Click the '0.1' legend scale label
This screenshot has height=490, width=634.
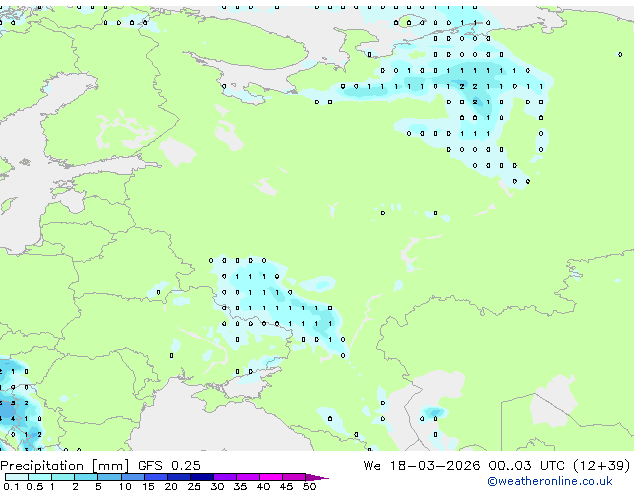(11, 486)
